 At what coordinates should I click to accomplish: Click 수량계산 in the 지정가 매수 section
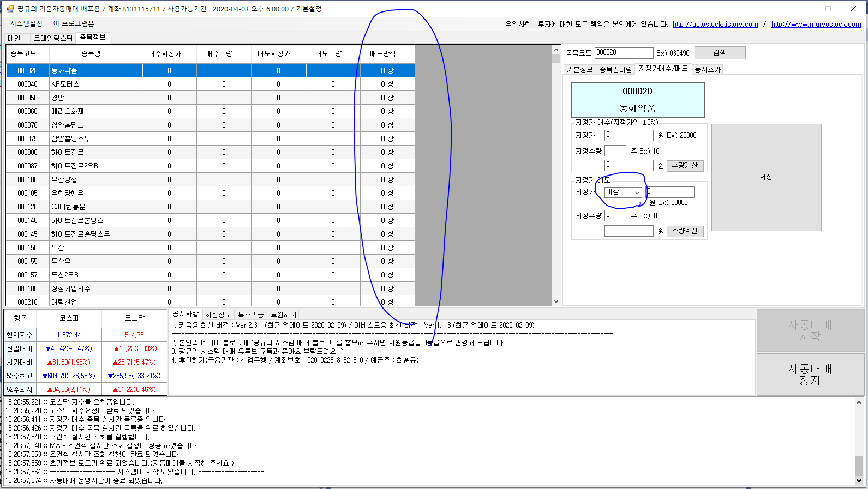685,166
